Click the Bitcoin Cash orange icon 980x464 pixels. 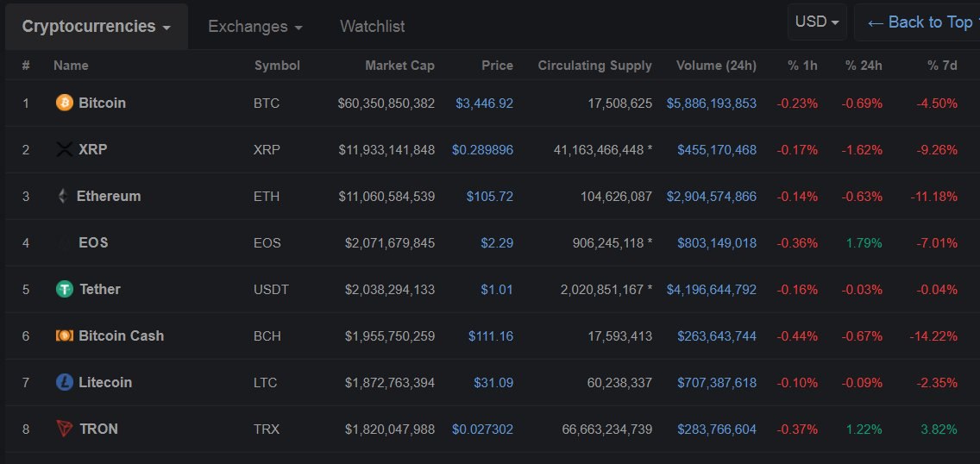click(65, 336)
